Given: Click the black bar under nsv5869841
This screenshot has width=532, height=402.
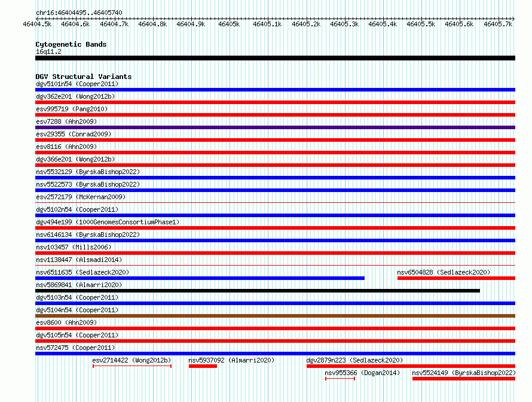Looking at the screenshot, I should (x=258, y=291).
